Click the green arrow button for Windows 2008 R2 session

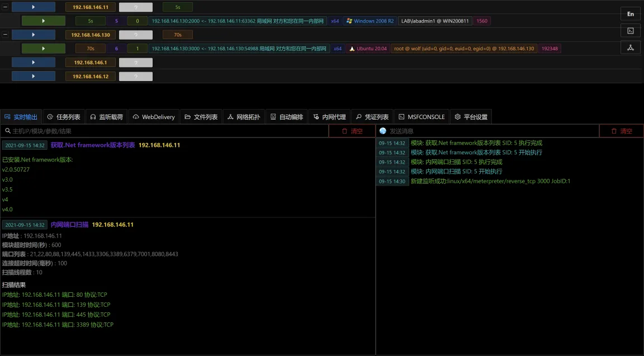43,21
